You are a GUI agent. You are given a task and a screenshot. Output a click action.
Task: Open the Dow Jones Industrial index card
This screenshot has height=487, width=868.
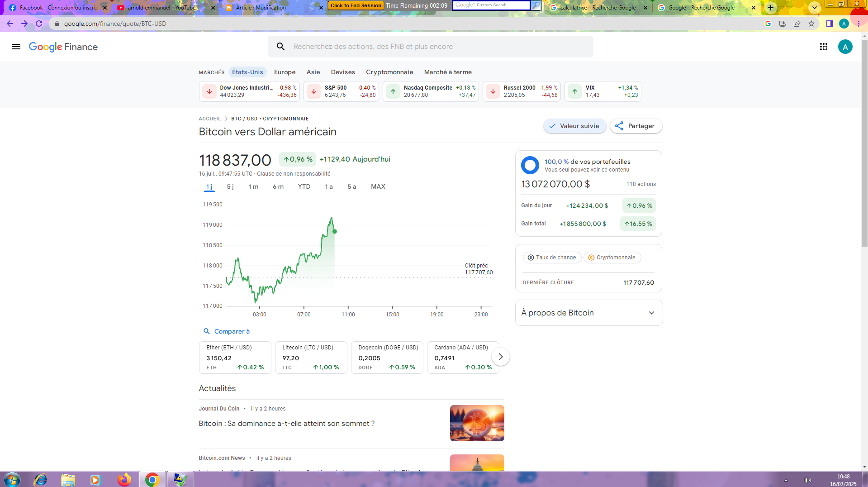pos(249,91)
